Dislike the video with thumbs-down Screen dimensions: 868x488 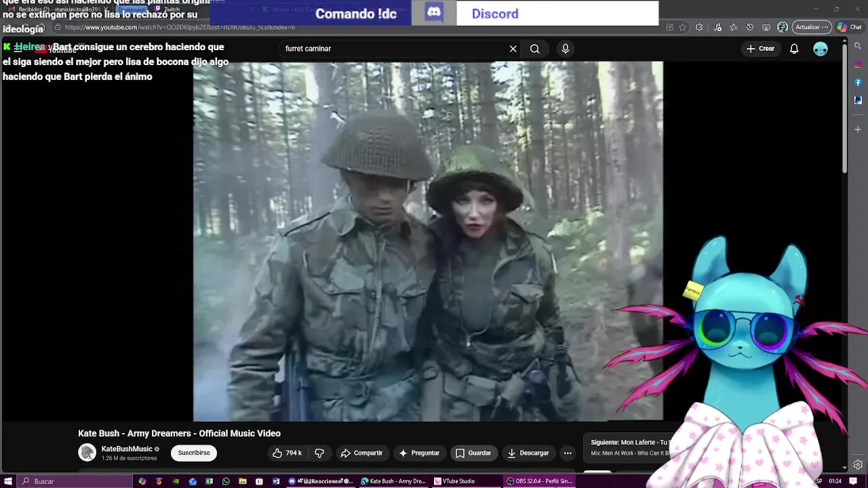(319, 453)
